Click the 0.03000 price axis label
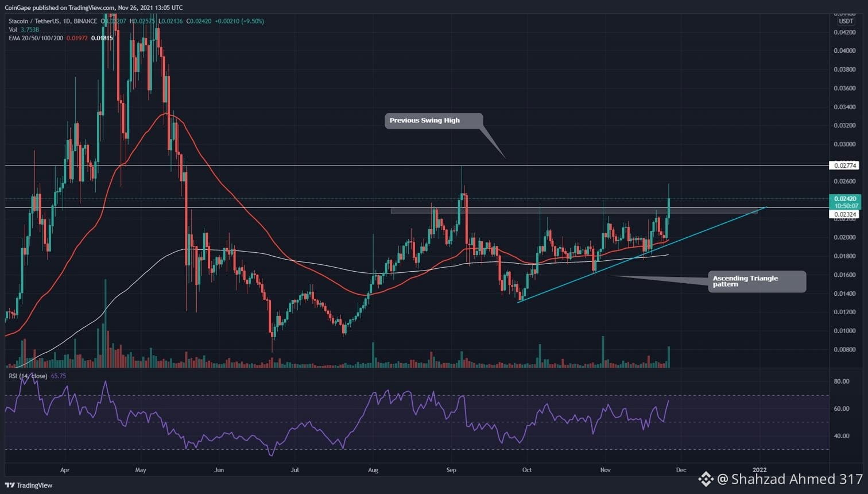The image size is (868, 494). [844, 144]
